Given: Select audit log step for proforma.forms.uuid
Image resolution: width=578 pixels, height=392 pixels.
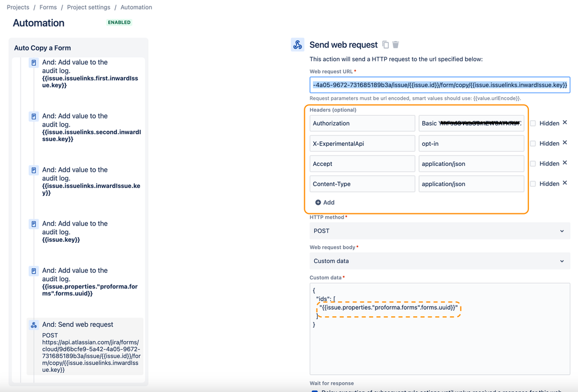Looking at the screenshot, I should pyautogui.click(x=85, y=282).
